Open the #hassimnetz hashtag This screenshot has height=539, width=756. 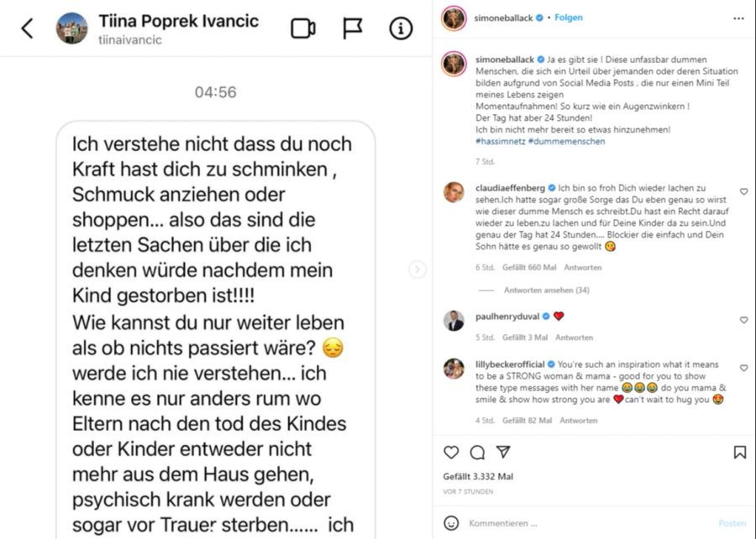[x=501, y=141]
